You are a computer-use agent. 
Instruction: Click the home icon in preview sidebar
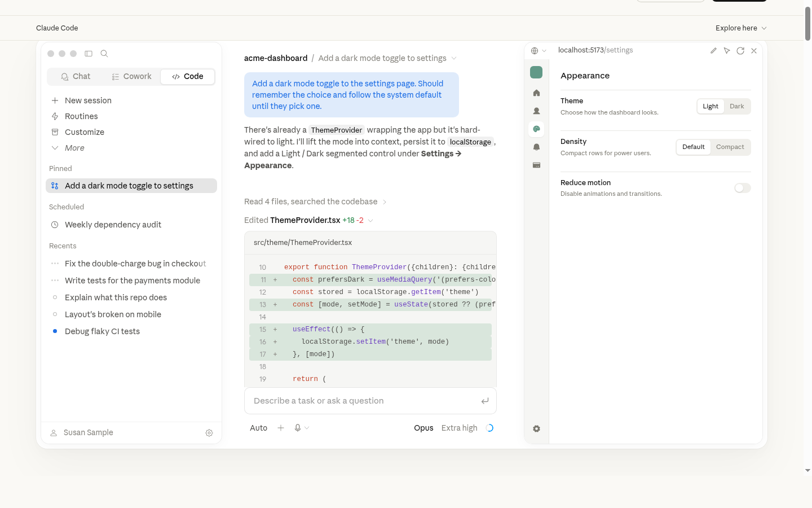click(536, 93)
